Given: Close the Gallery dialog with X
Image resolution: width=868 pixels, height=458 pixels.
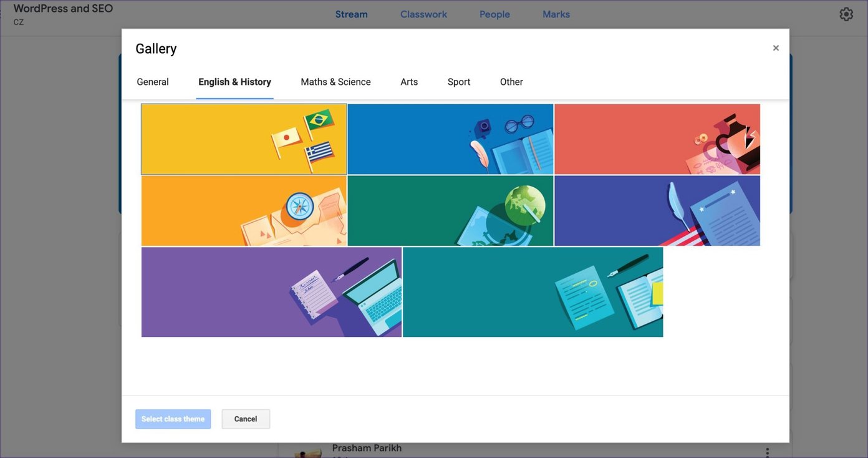Looking at the screenshot, I should [776, 48].
